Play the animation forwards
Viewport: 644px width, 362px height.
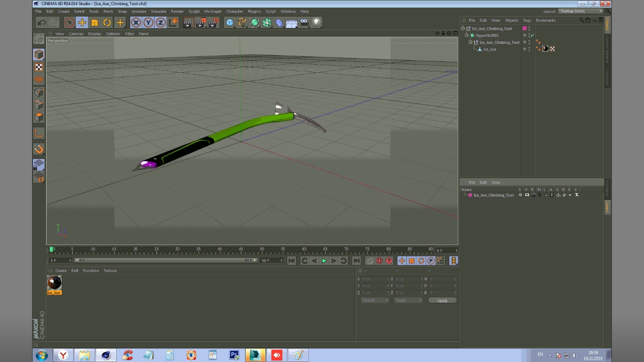tap(324, 261)
